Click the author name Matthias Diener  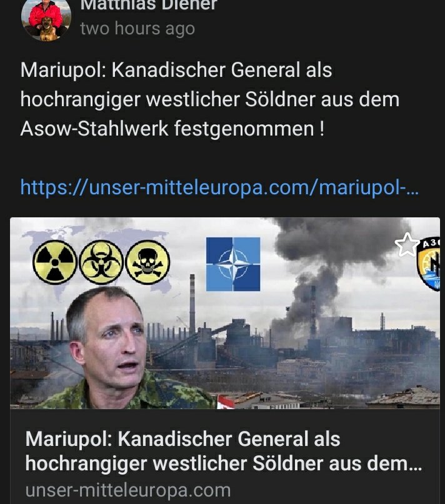(x=149, y=5)
